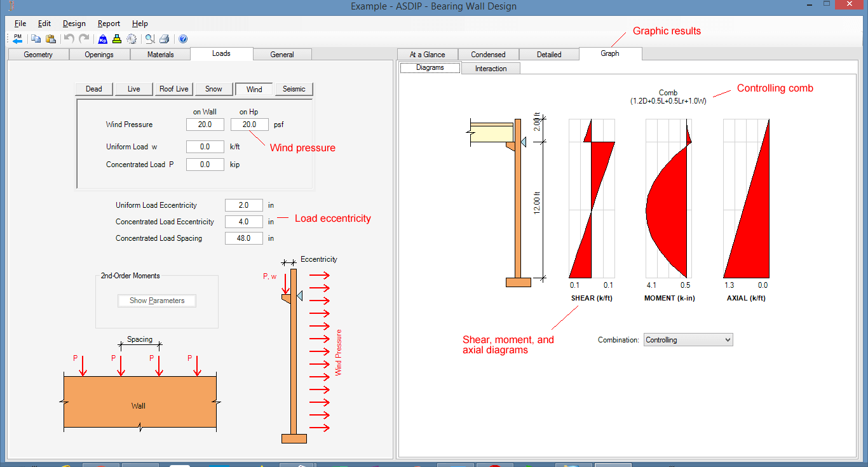This screenshot has height=467, width=868.
Task: Toggle the Dead load button
Action: (x=94, y=89)
